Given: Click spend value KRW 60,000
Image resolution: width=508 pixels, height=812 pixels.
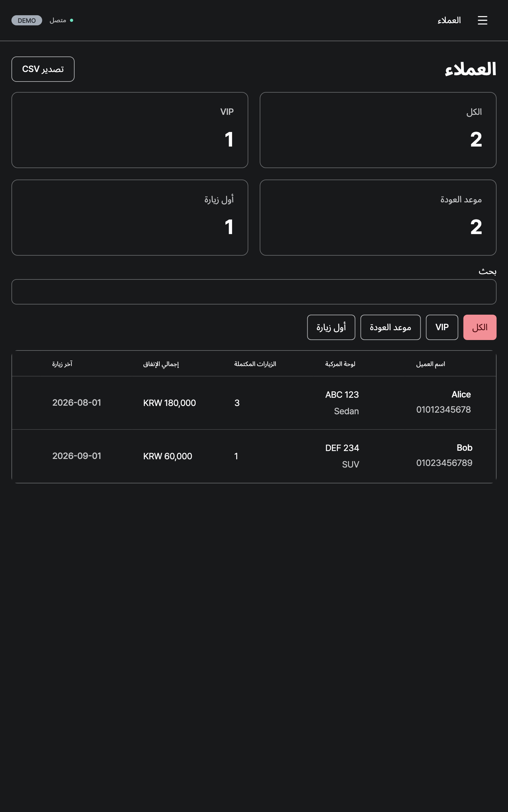Looking at the screenshot, I should (168, 456).
